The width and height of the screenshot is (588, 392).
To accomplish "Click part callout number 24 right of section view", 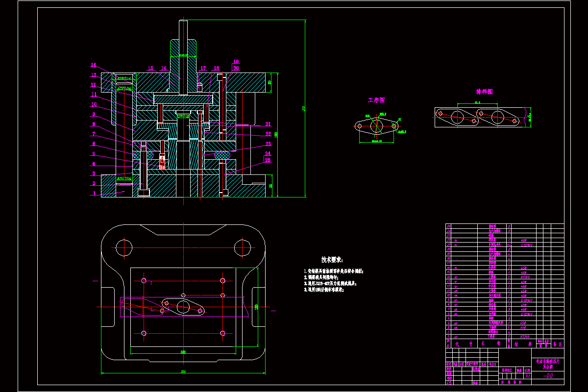I will point(268,153).
